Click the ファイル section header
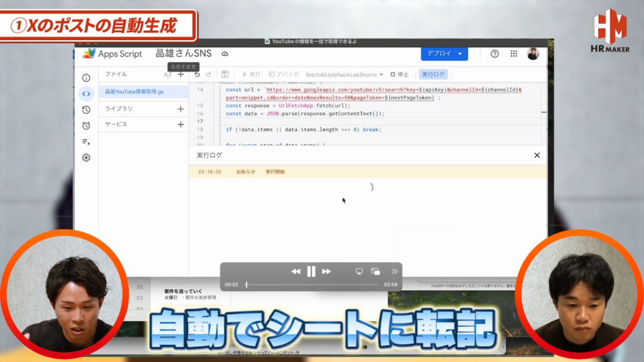The image size is (644, 362). click(116, 74)
